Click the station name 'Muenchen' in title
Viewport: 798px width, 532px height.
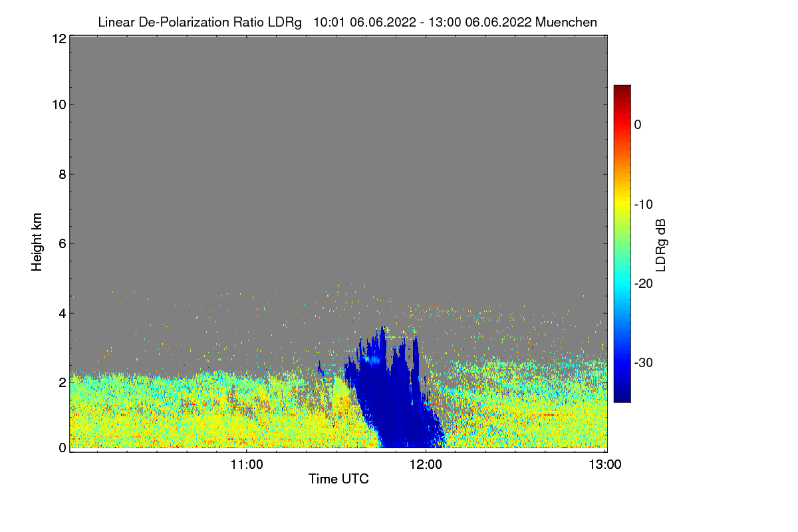567,22
